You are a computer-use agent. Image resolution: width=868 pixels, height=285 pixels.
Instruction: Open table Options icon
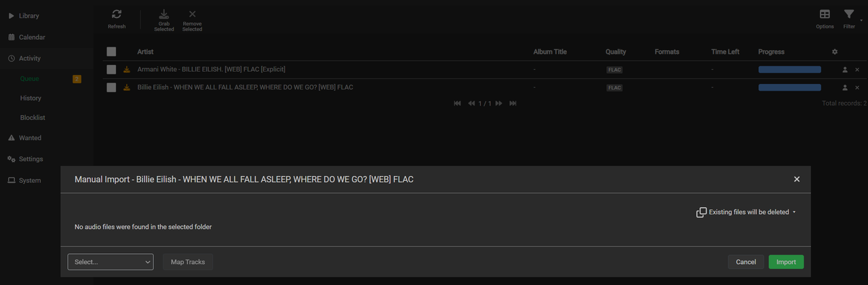(825, 14)
